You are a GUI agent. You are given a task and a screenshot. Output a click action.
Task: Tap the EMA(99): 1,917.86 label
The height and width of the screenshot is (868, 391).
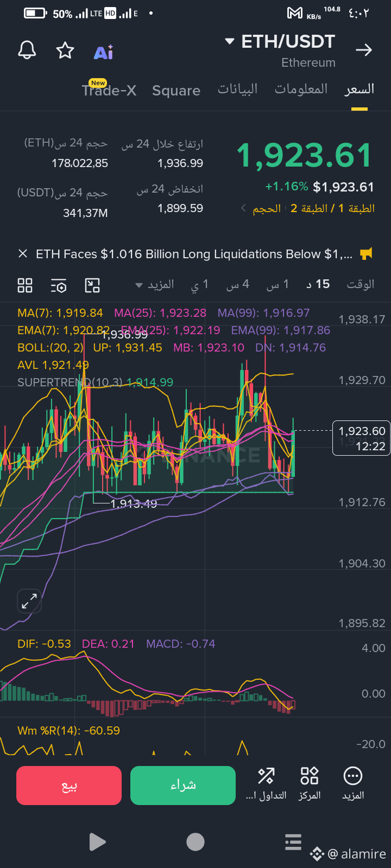point(281,330)
